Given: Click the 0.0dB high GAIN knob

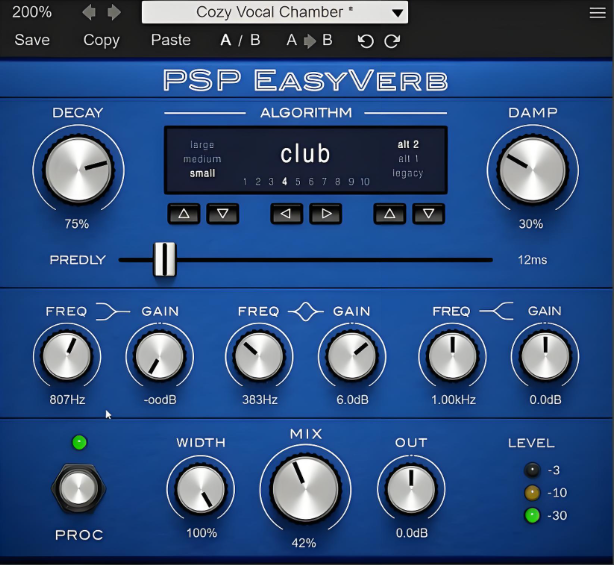Looking at the screenshot, I should point(545,356).
